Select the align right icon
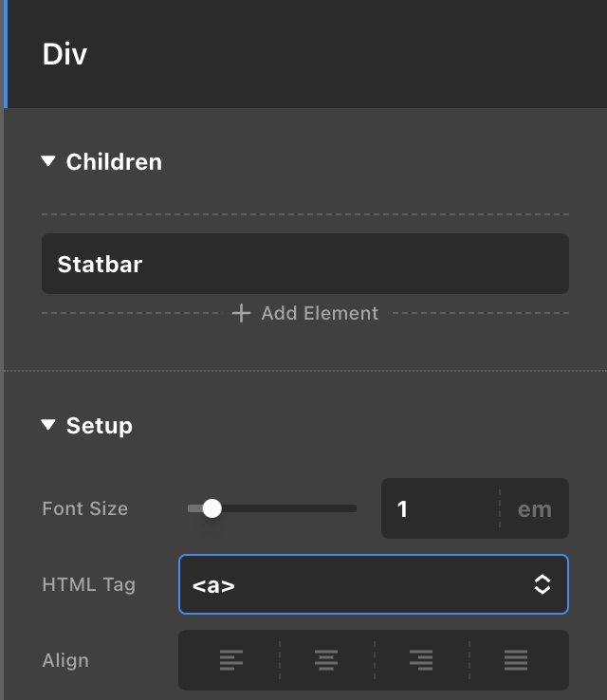This screenshot has height=700, width=607. point(421,660)
